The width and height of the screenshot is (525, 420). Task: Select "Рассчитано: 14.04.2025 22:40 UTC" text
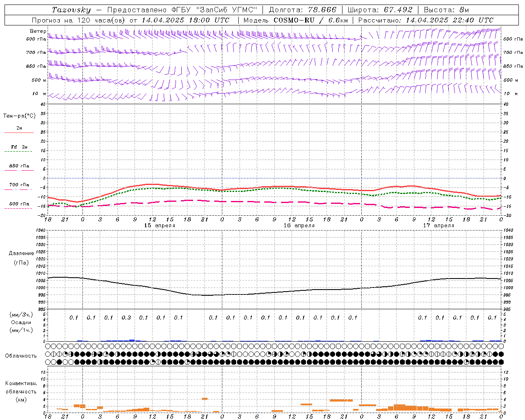(x=426, y=20)
